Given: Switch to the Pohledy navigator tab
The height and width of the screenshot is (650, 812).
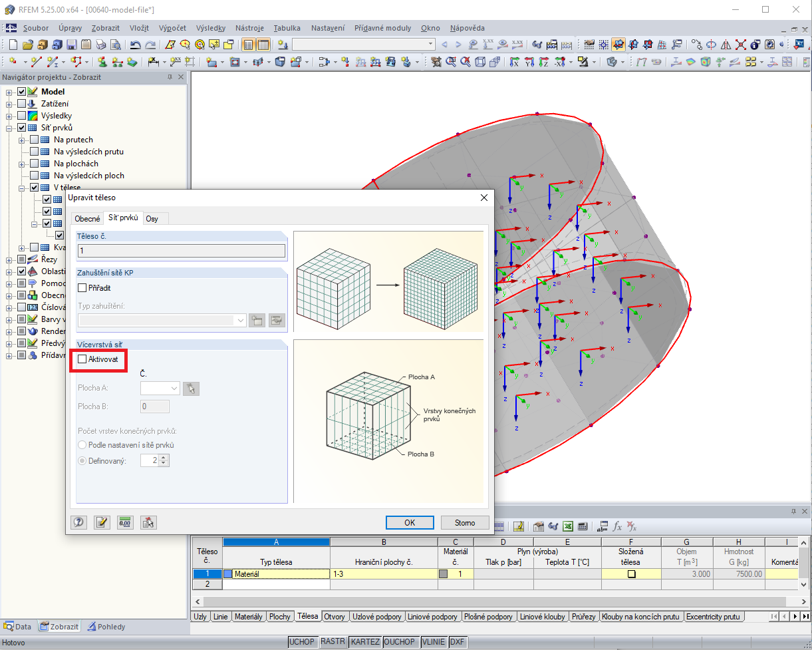Looking at the screenshot, I should coord(106,627).
